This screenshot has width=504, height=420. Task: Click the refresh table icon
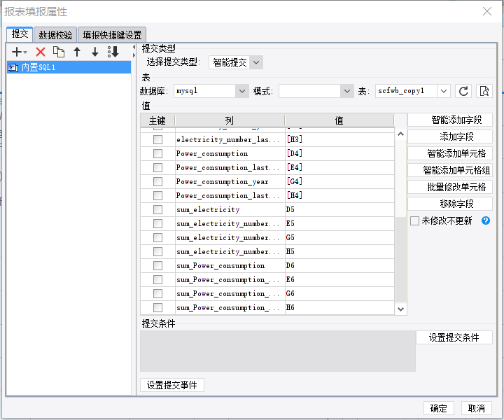coord(463,91)
